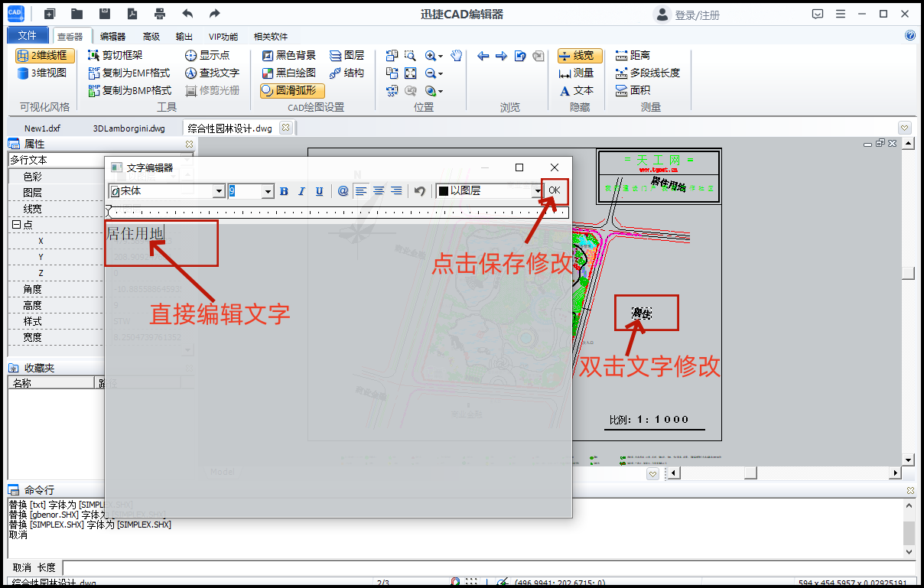Open the Find Text (查找文字) tool
The height and width of the screenshot is (588, 924).
point(212,73)
